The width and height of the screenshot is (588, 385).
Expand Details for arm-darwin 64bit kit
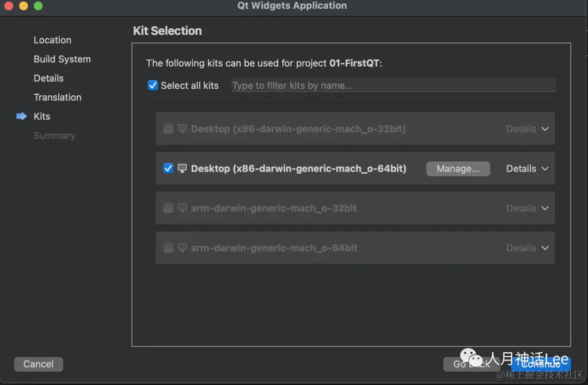[x=527, y=248]
